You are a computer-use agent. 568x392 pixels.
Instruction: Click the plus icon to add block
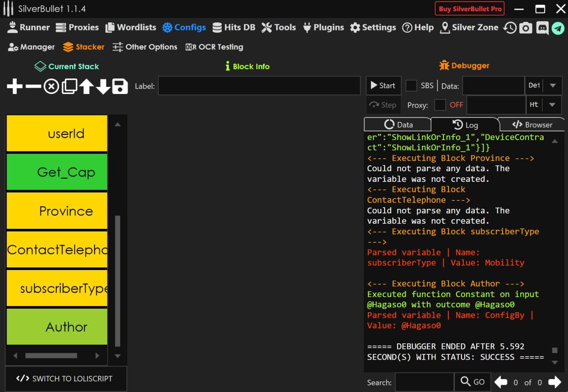[x=15, y=86]
